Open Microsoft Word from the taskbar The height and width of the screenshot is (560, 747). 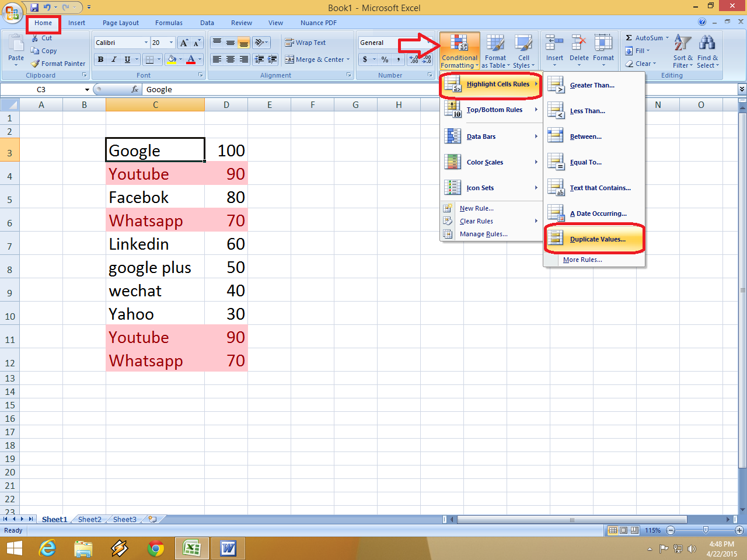(228, 548)
